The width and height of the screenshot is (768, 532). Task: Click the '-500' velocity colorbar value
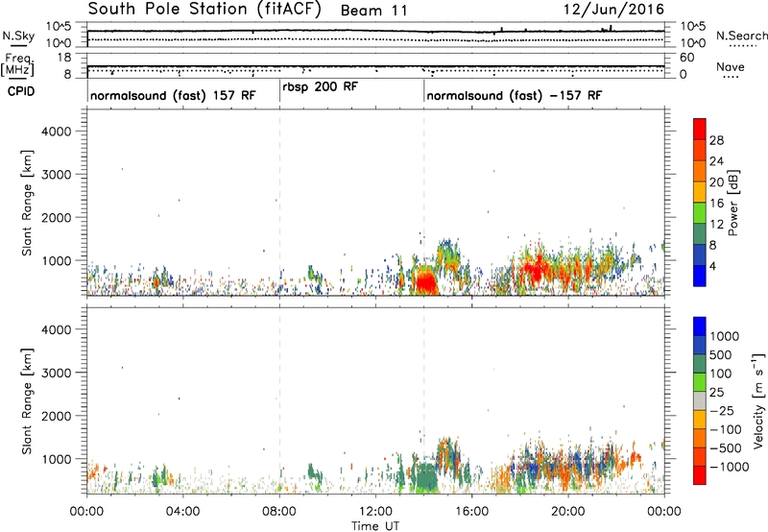coord(726,448)
